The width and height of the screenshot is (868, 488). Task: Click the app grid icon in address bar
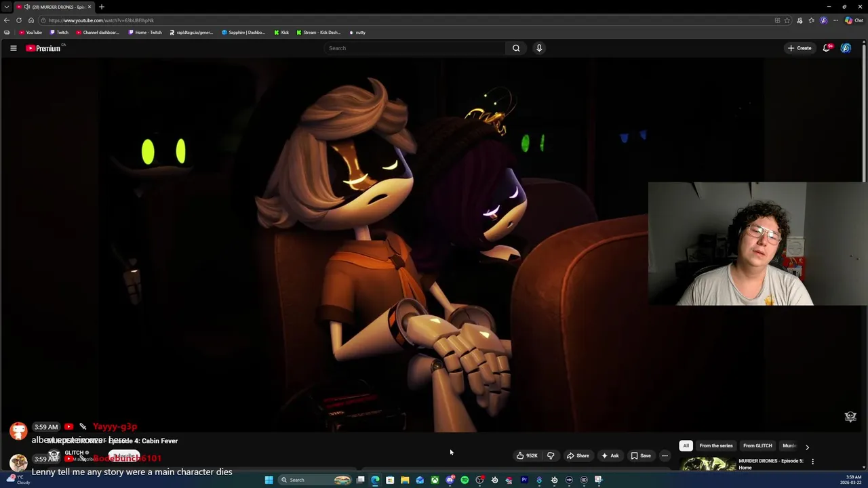[x=777, y=20]
